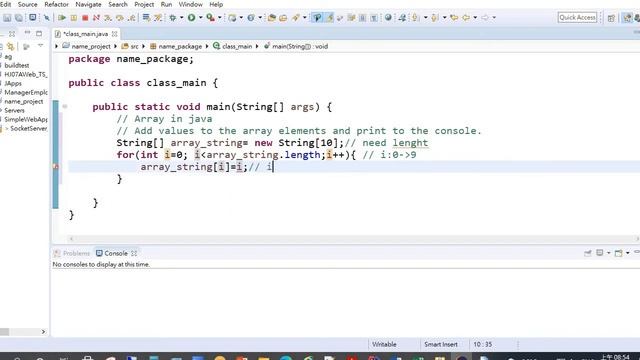This screenshot has width=640, height=360.
Task: Click the Debug bug icon
Action: 173,18
